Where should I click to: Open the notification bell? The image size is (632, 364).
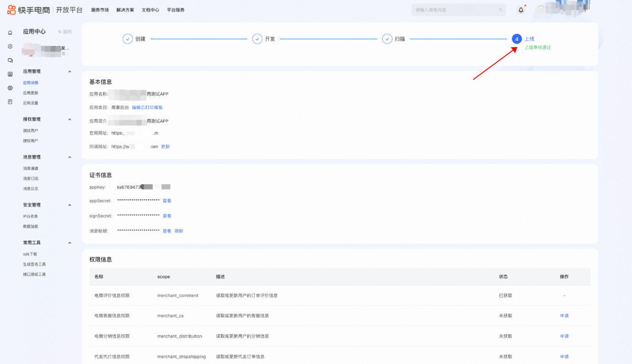(x=521, y=10)
